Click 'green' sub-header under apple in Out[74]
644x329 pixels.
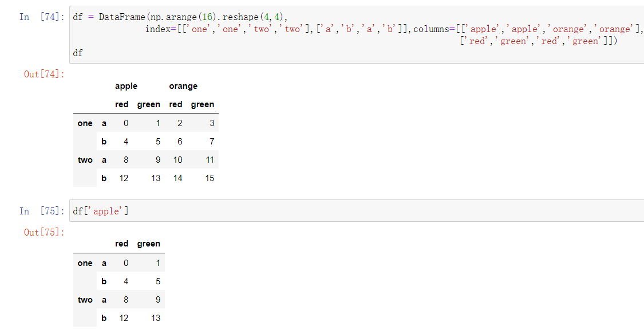coord(149,104)
